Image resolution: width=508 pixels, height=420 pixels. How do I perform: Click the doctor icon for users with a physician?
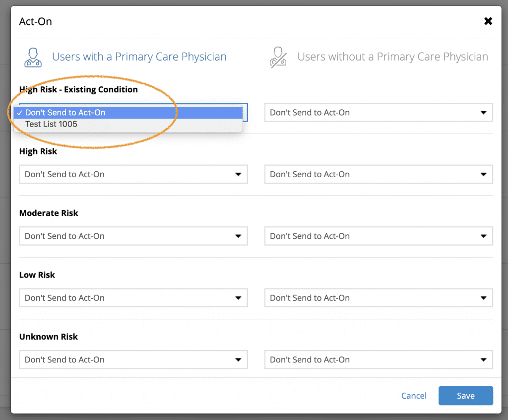(x=33, y=58)
